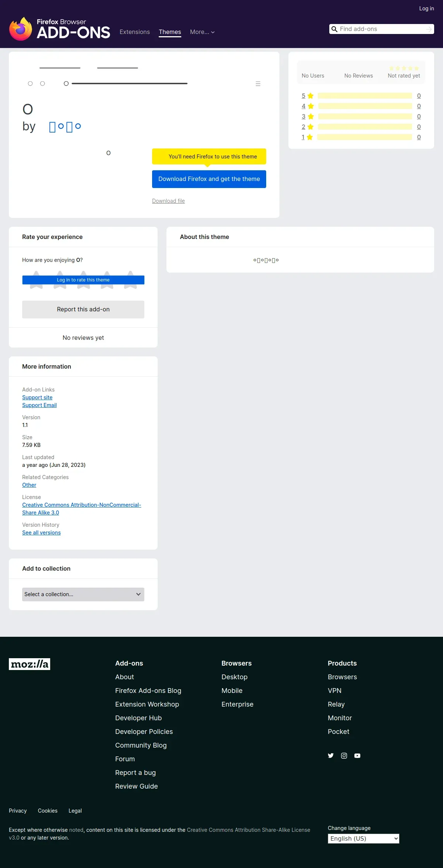443x868 pixels.
Task: Open the Themes section
Action: click(170, 32)
